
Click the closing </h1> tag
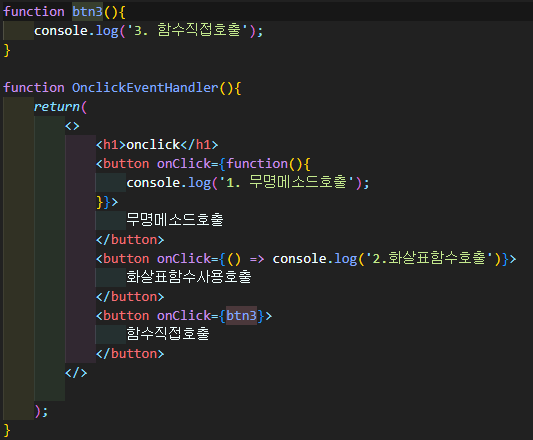(199, 145)
